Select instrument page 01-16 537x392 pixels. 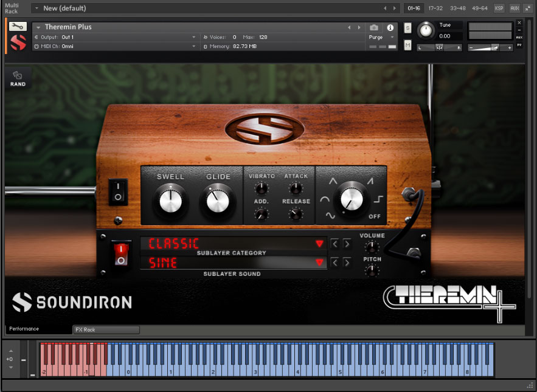(414, 9)
